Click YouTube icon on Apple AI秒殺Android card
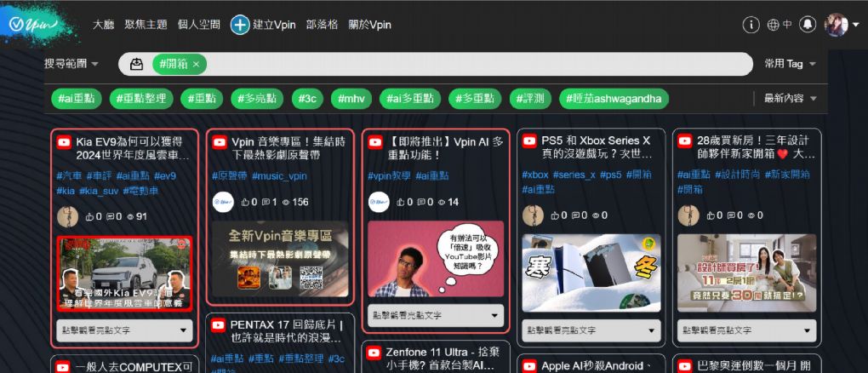Viewport: 868px width, 373px height. click(530, 366)
